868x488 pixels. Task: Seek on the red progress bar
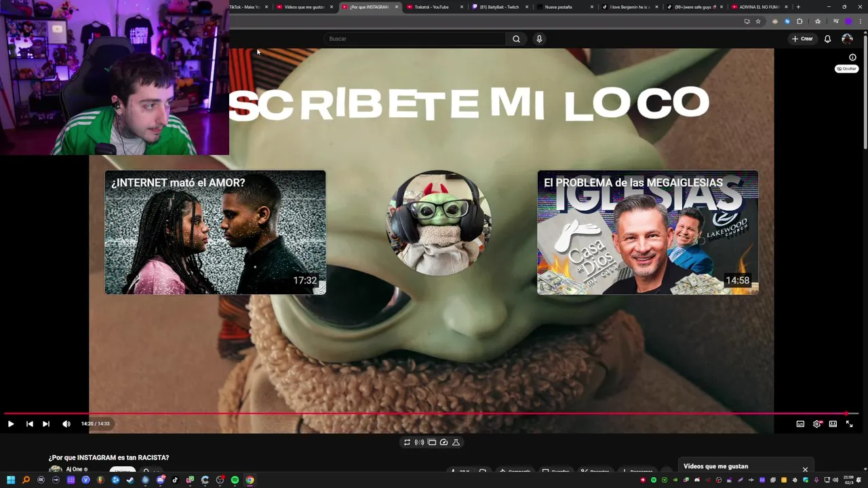coord(431,413)
